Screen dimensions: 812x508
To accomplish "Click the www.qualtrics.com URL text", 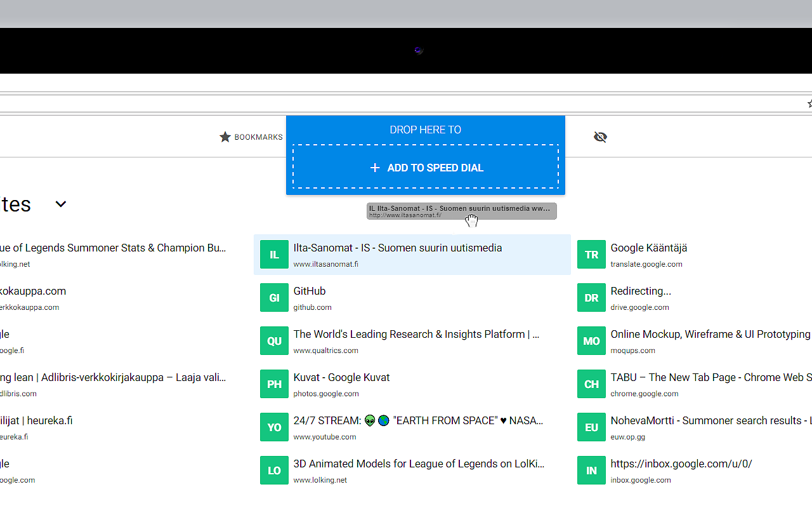I will (x=325, y=351).
